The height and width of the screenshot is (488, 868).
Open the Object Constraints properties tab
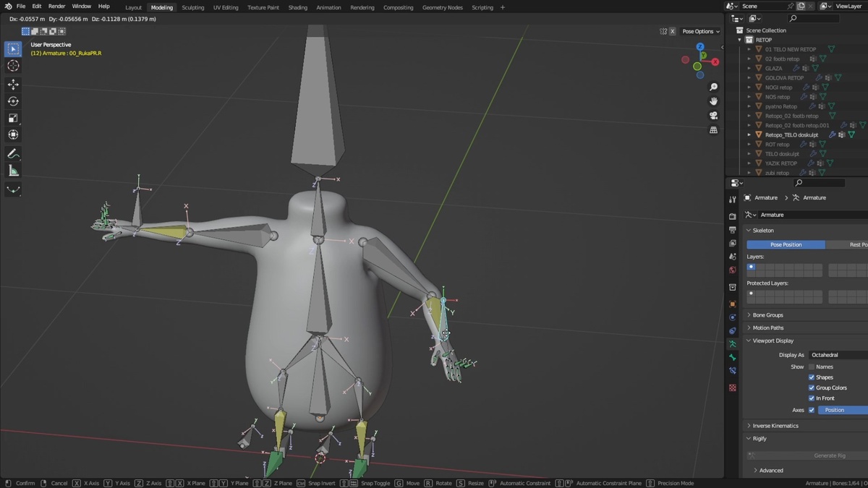(733, 330)
